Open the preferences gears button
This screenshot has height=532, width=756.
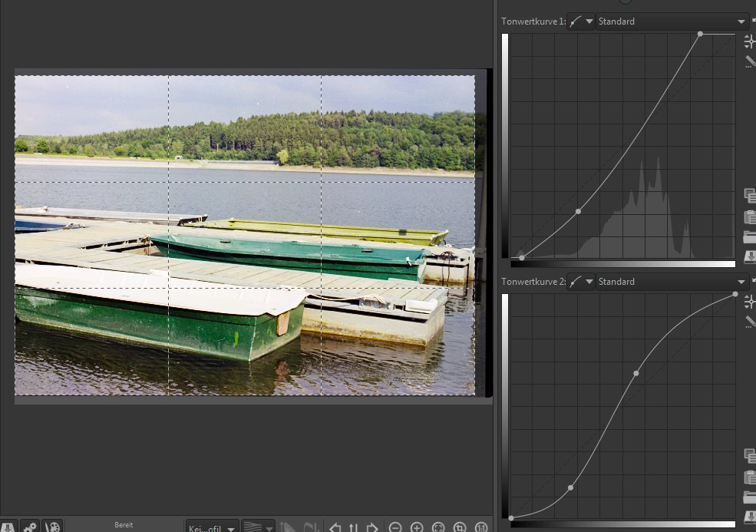(30, 527)
